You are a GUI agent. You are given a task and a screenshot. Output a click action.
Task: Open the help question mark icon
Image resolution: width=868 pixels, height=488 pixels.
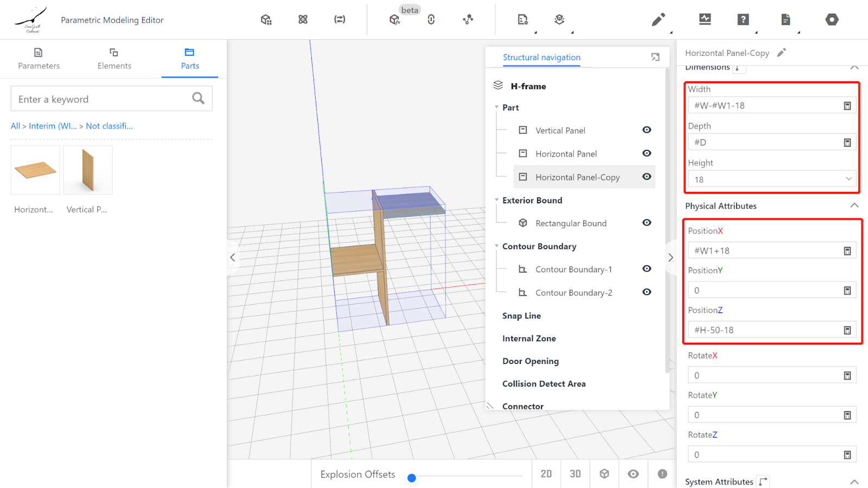coord(743,20)
